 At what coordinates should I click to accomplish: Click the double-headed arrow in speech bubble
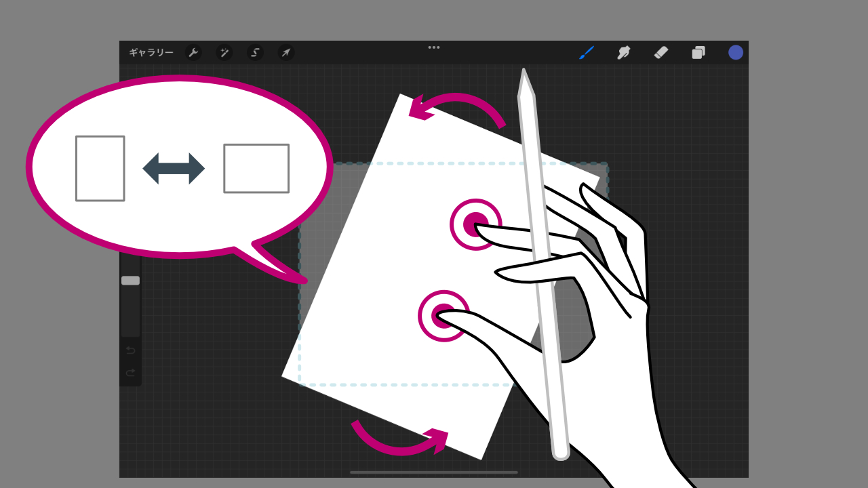[174, 168]
